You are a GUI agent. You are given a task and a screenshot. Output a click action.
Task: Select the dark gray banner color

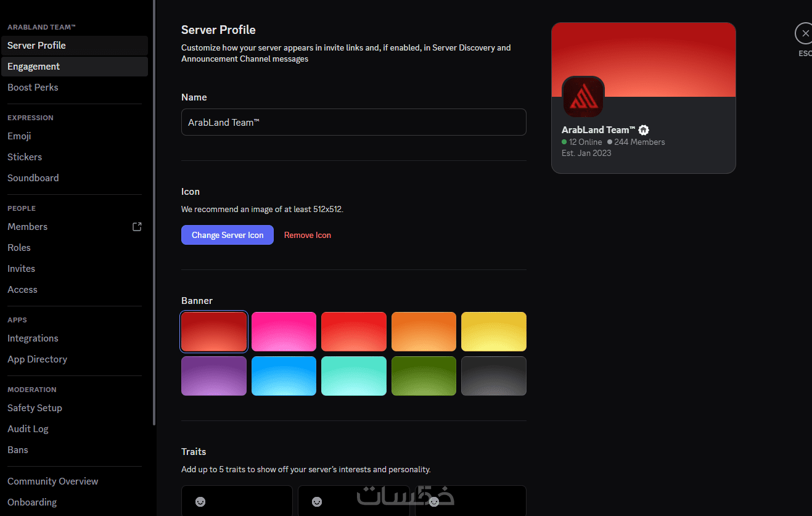[x=494, y=376]
